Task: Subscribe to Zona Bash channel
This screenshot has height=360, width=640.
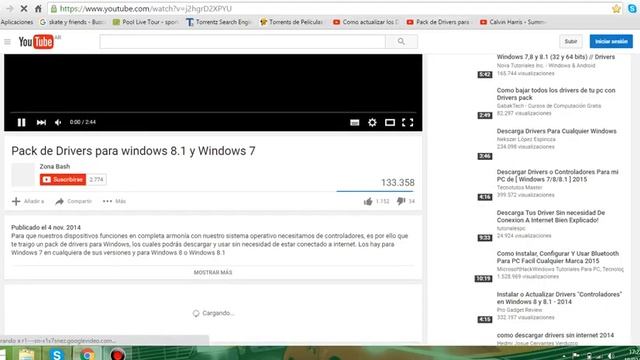Action: 63,180
